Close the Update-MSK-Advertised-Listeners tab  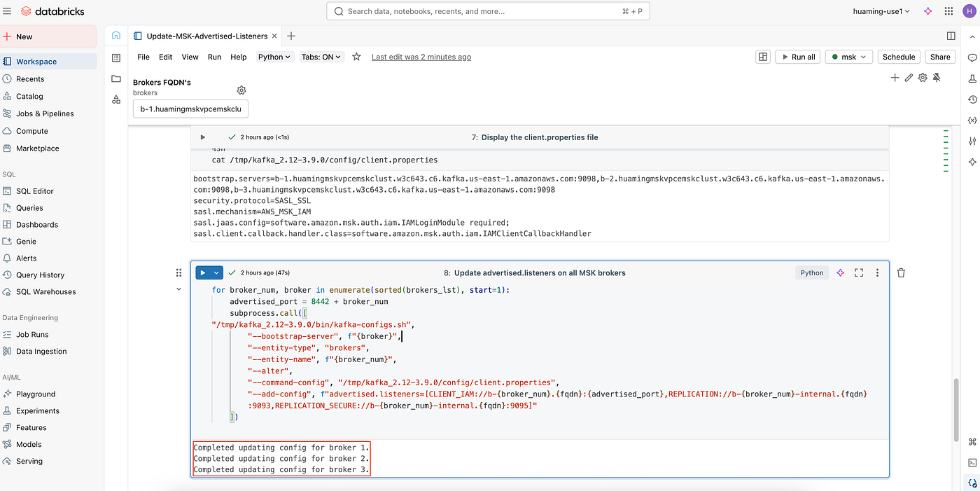274,36
